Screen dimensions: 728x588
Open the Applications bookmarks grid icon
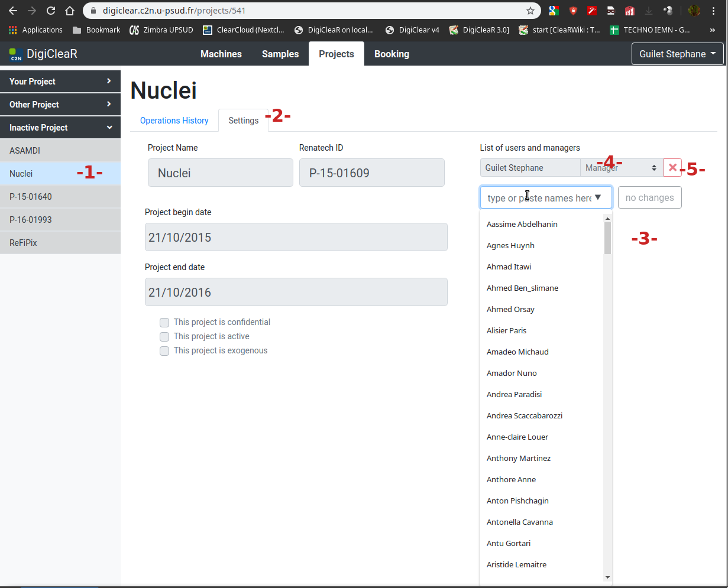pos(13,30)
